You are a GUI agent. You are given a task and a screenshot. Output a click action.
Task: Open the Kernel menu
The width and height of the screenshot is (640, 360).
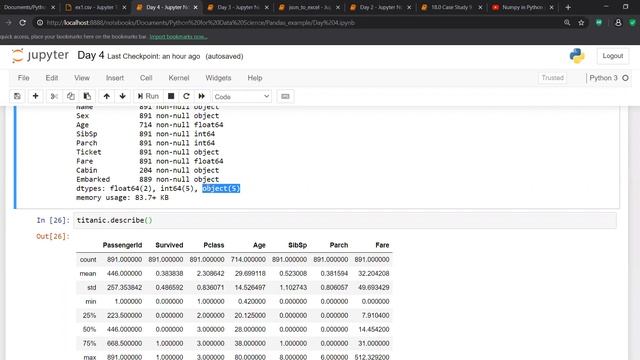click(179, 78)
